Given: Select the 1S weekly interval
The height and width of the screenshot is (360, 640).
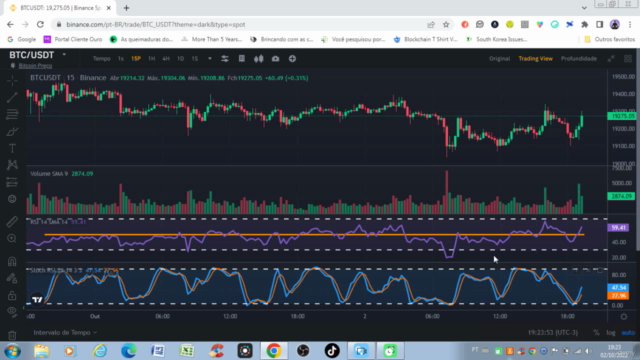Looking at the screenshot, I should click(x=195, y=59).
